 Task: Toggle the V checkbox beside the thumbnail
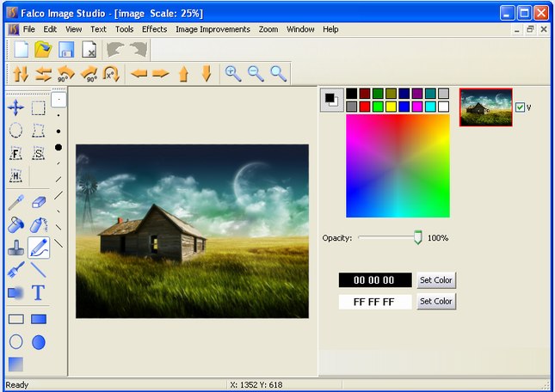tap(520, 107)
